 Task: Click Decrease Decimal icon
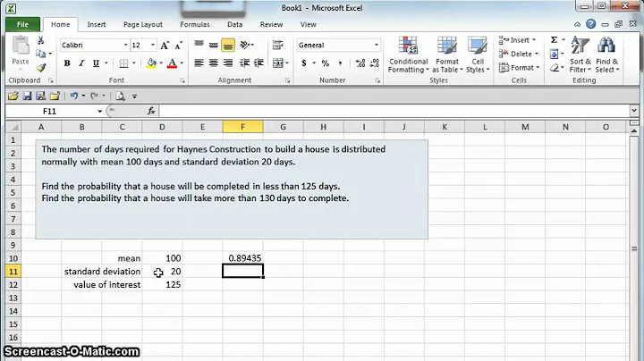[x=375, y=63]
